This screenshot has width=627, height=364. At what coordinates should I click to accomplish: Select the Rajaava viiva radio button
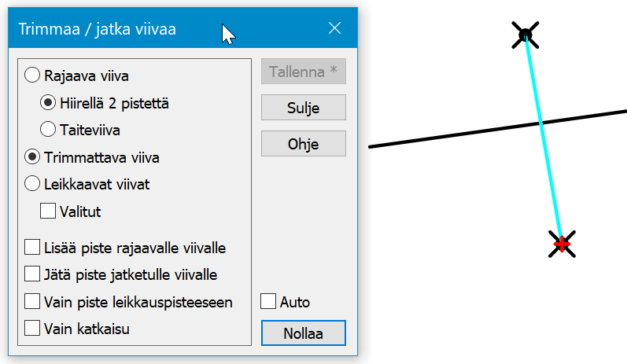point(32,76)
